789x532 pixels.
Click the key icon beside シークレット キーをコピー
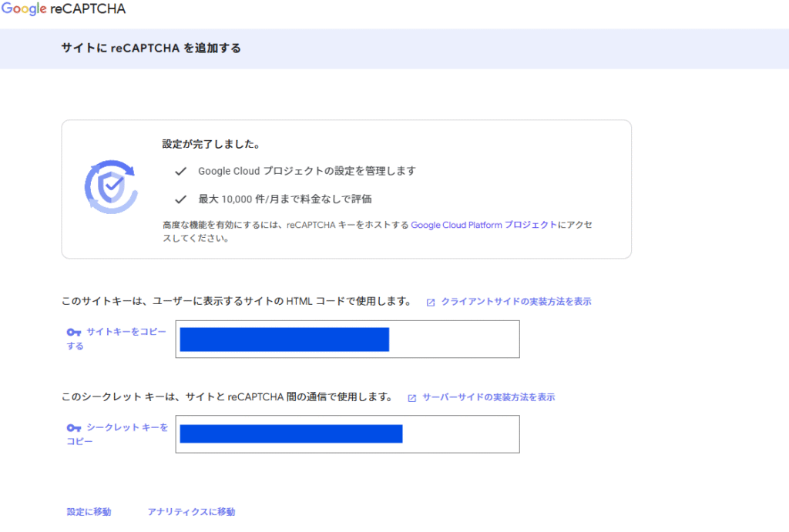[x=74, y=427]
